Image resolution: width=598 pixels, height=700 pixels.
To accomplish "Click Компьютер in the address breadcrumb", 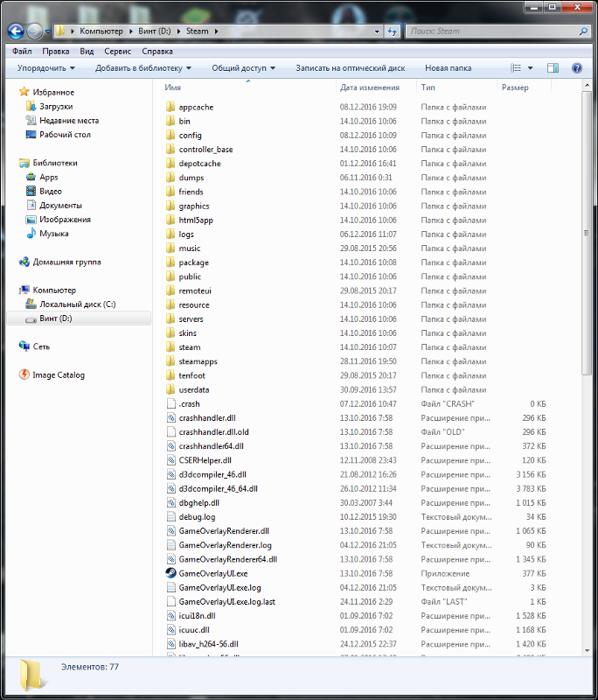I will point(101,31).
